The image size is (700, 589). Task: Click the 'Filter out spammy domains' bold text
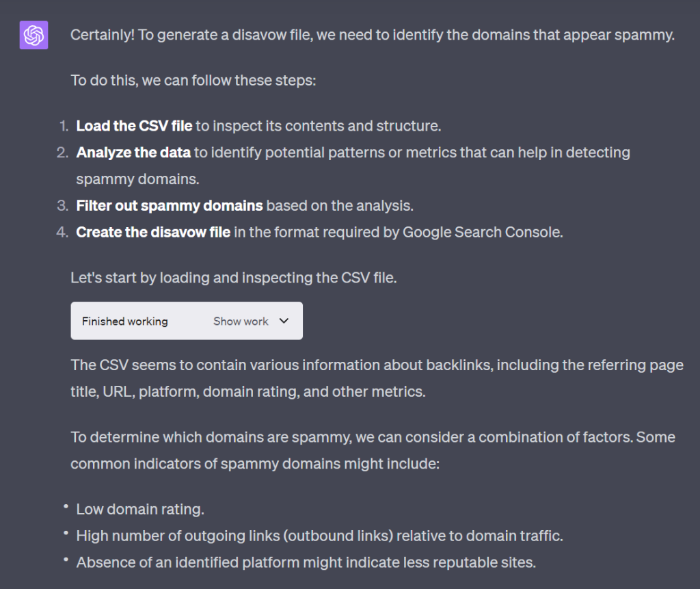tap(170, 206)
